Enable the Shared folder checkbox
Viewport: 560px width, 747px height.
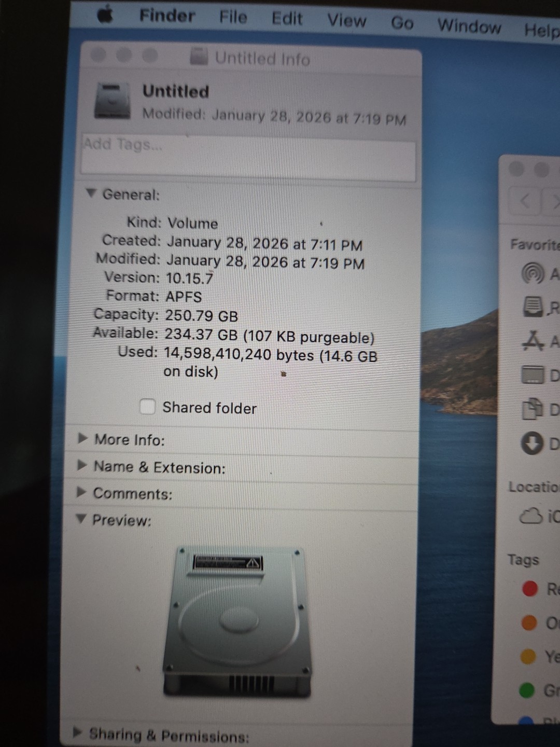click(x=148, y=406)
